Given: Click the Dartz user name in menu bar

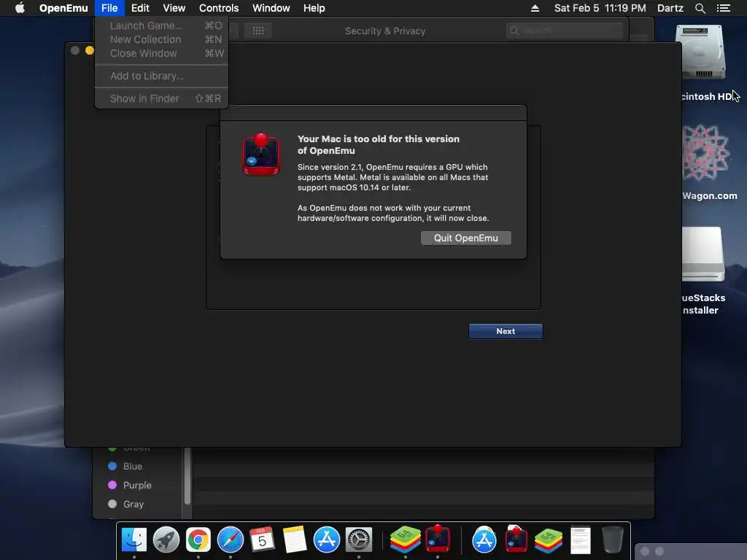Looking at the screenshot, I should pyautogui.click(x=670, y=8).
